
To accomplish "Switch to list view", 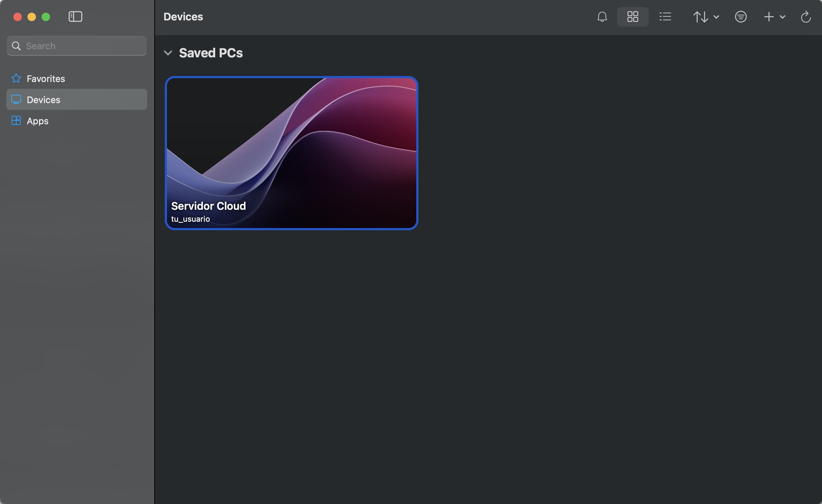I will pyautogui.click(x=665, y=17).
